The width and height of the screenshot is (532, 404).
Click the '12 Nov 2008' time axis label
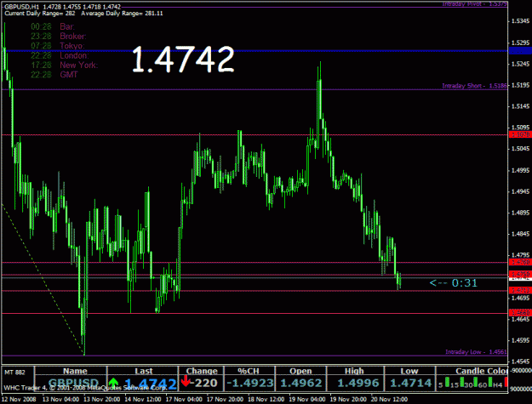[19, 399]
